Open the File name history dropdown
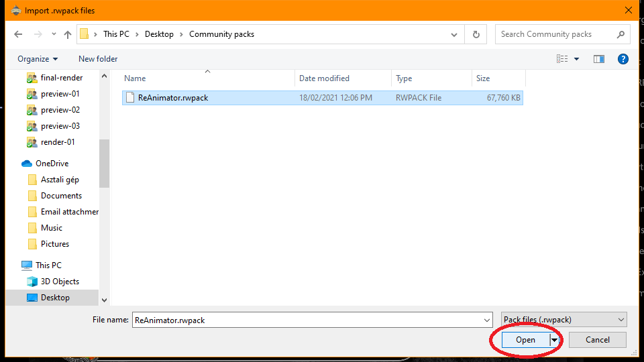Image resolution: width=644 pixels, height=362 pixels. coord(486,320)
